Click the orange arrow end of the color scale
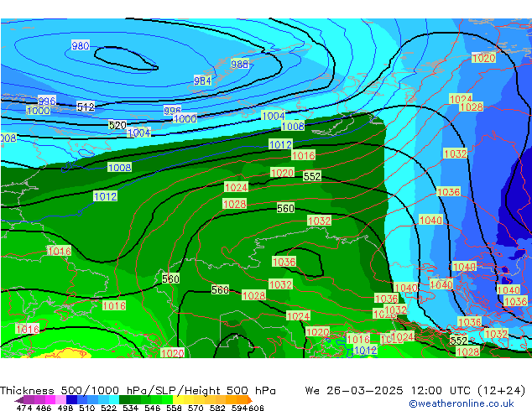532x411 pixels. [x=250, y=400]
